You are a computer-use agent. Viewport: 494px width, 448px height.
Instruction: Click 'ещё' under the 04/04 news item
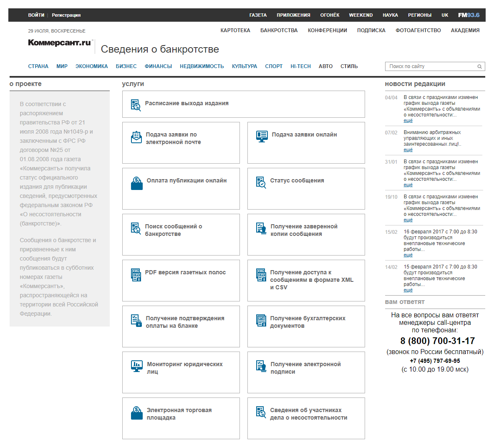click(408, 121)
